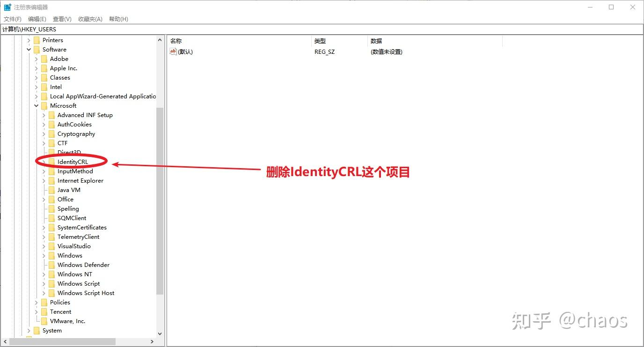
Task: Collapse the Microsoft key
Action: pos(37,106)
